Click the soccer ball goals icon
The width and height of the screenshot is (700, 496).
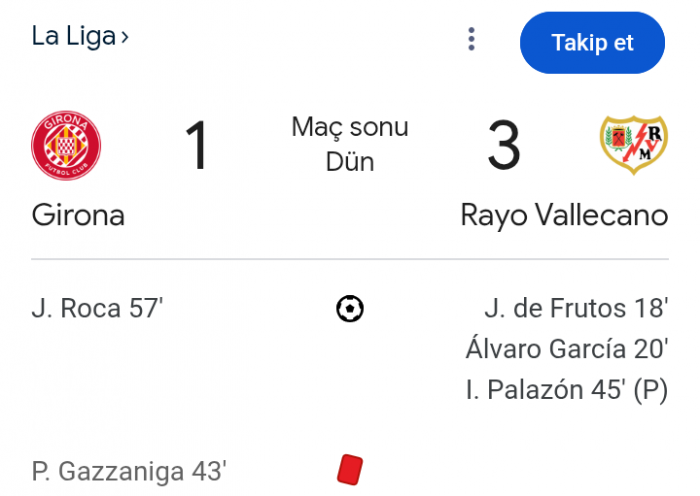[350, 309]
